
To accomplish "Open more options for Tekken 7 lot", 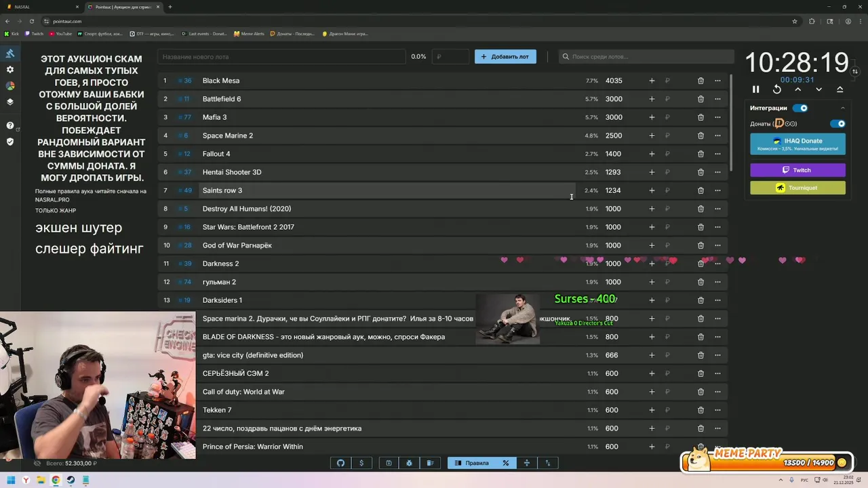I will tap(717, 410).
